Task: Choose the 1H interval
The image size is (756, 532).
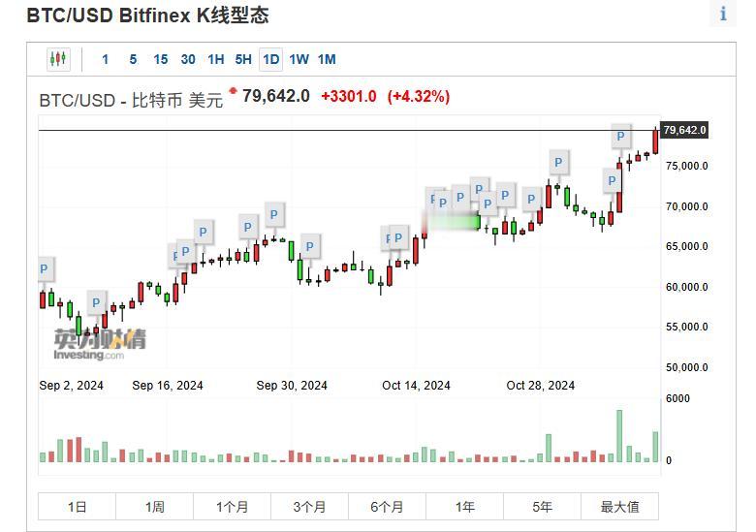Action: 215,59
